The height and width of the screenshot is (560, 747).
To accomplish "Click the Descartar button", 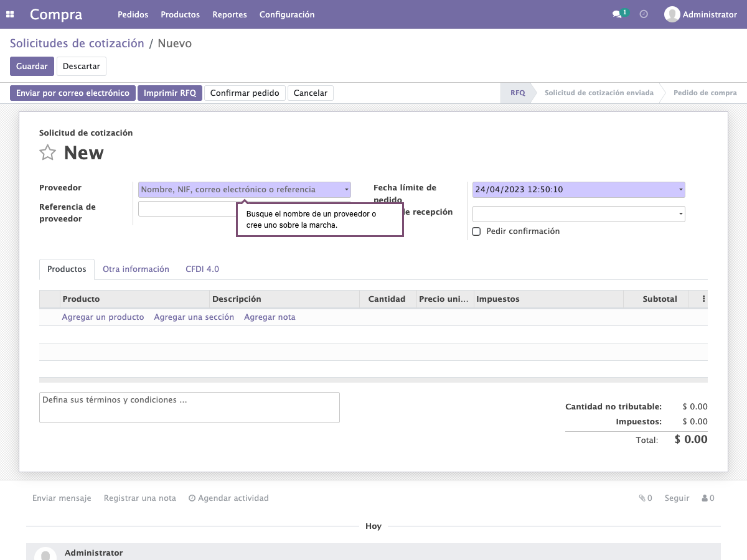I will (82, 66).
